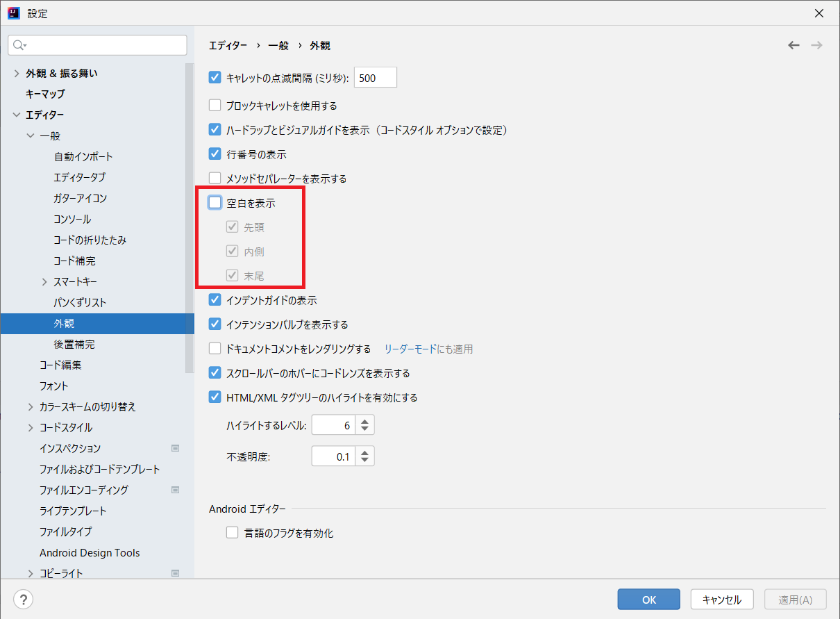Screen dimensions: 840x619
Task: Toggle キャレットの点滅間隔 checkbox
Action: click(x=215, y=78)
